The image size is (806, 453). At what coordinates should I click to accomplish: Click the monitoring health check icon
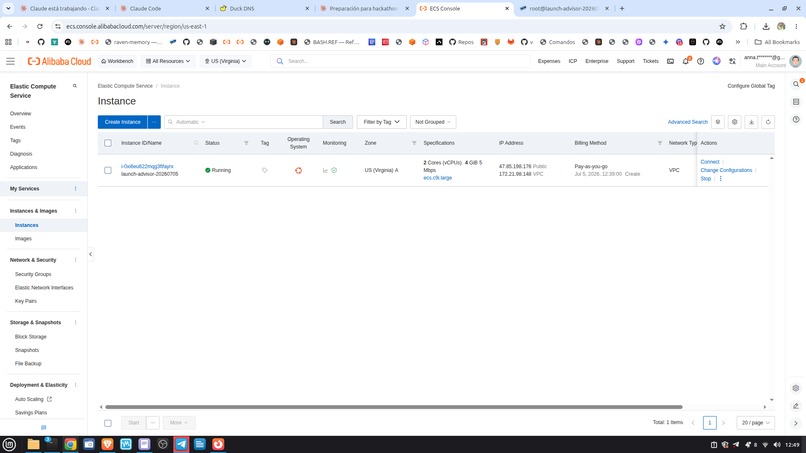[x=334, y=170]
